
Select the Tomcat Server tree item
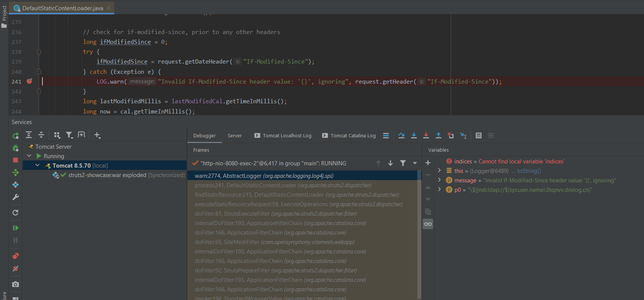click(x=53, y=146)
